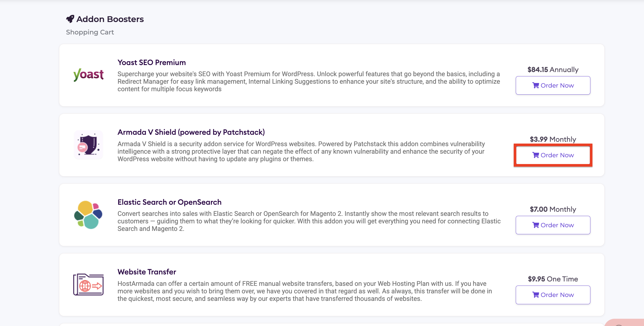Viewport: 644px width, 326px height.
Task: Click the Addon Boosters rocket icon
Action: pyautogui.click(x=70, y=19)
